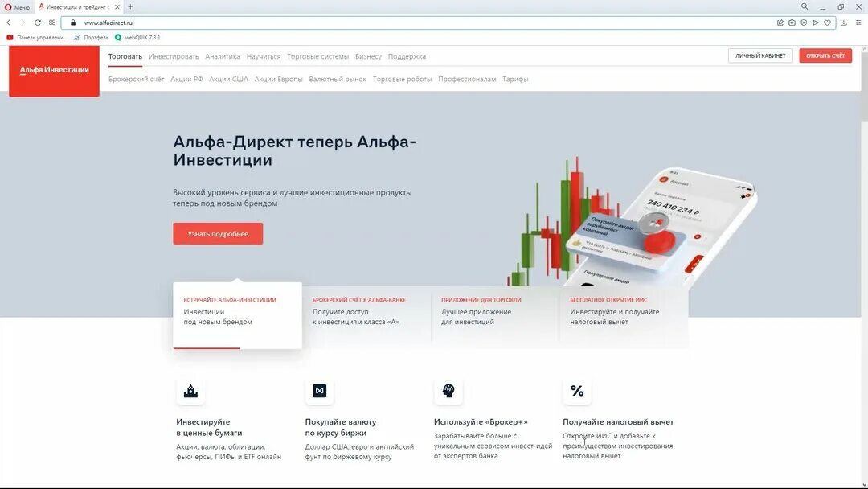Viewport: 868px width, 489px height.
Task: Open Панель управления bookmark
Action: coord(36,38)
